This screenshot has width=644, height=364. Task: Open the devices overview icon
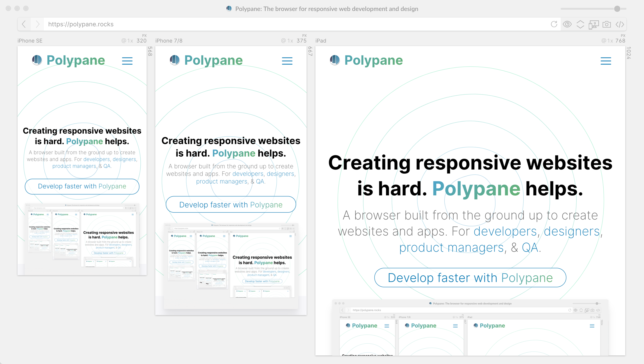pos(594,25)
